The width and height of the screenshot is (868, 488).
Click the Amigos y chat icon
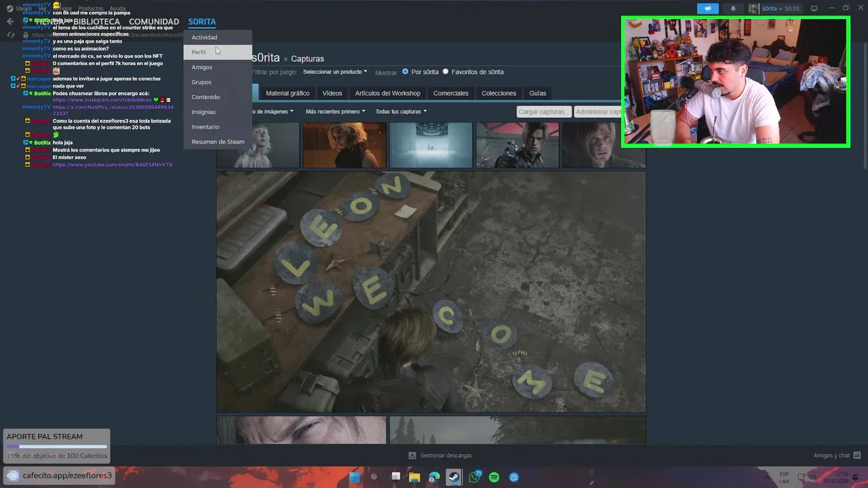coord(857,455)
